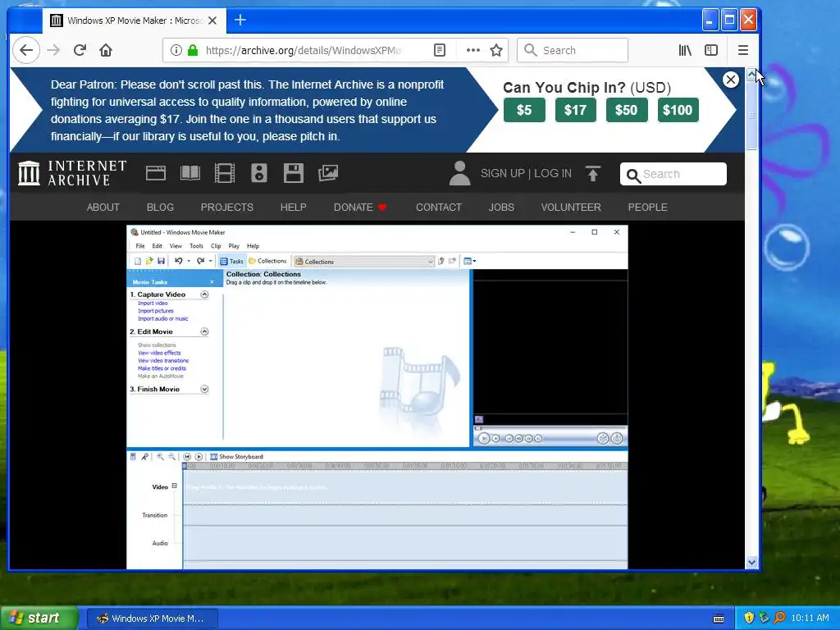This screenshot has height=630, width=840.
Task: Open the CONTACT navigation item
Action: pos(438,208)
